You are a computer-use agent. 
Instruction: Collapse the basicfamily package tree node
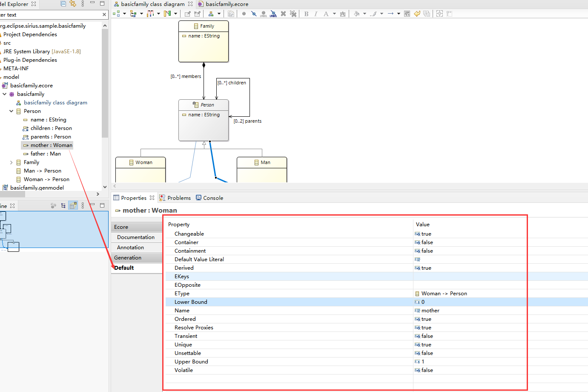click(x=5, y=94)
